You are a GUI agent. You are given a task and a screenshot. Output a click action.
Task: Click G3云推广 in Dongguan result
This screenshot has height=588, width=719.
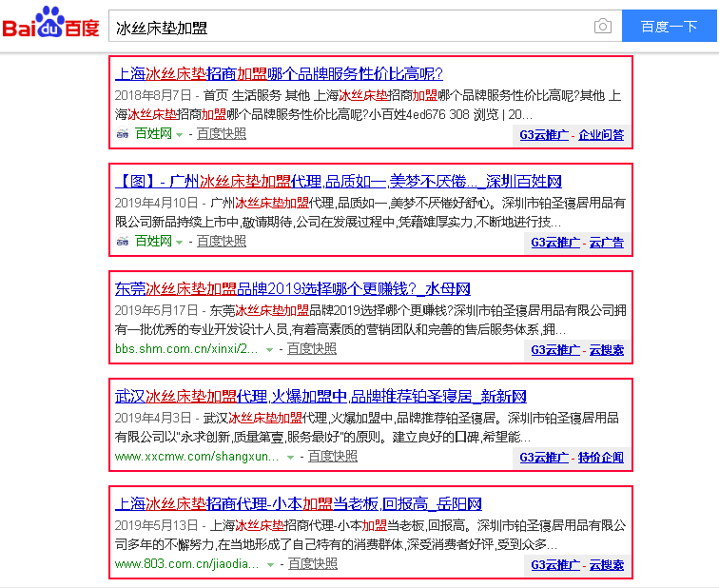point(555,350)
